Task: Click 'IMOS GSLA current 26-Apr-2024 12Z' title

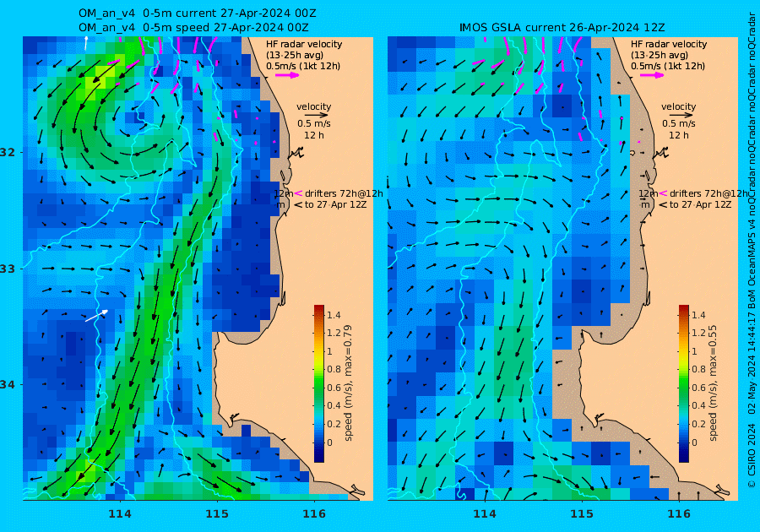Action: (x=562, y=28)
